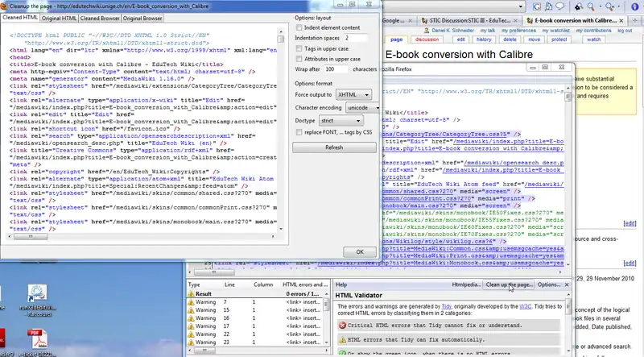Click the yellow warning icon in help legend
This screenshot has height=357, width=644.
(341, 338)
